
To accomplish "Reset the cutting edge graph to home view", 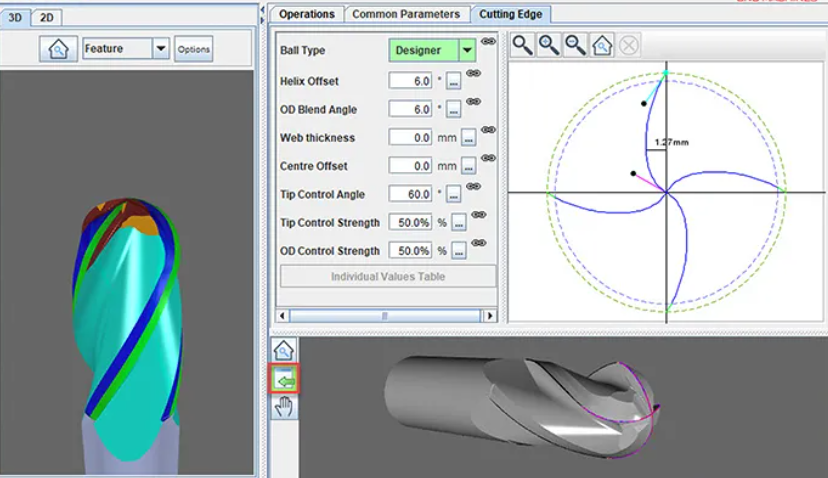I will coord(601,45).
